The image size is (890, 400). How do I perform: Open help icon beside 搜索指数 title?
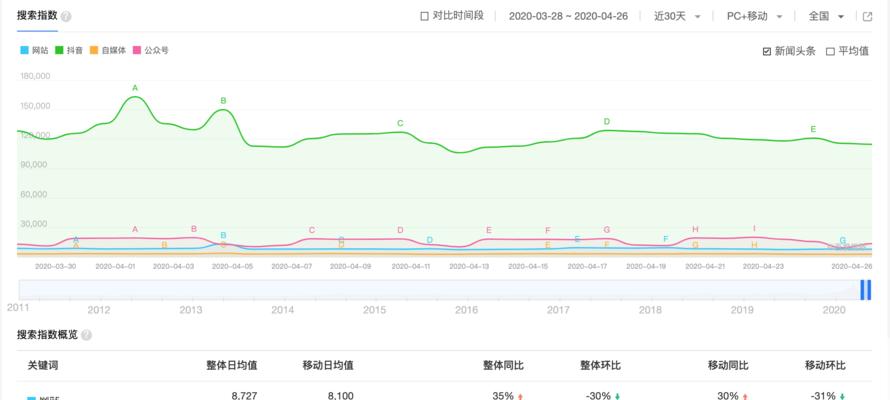(66, 17)
